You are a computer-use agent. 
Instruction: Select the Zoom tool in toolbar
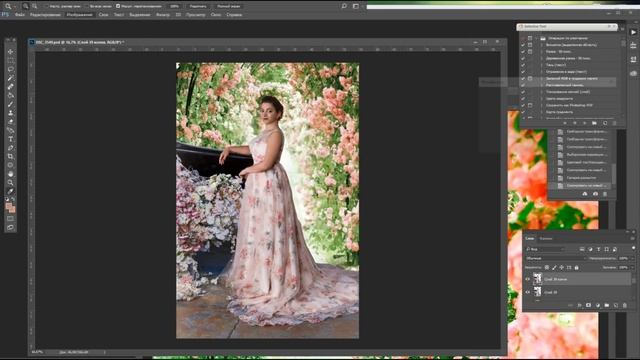[x=10, y=182]
